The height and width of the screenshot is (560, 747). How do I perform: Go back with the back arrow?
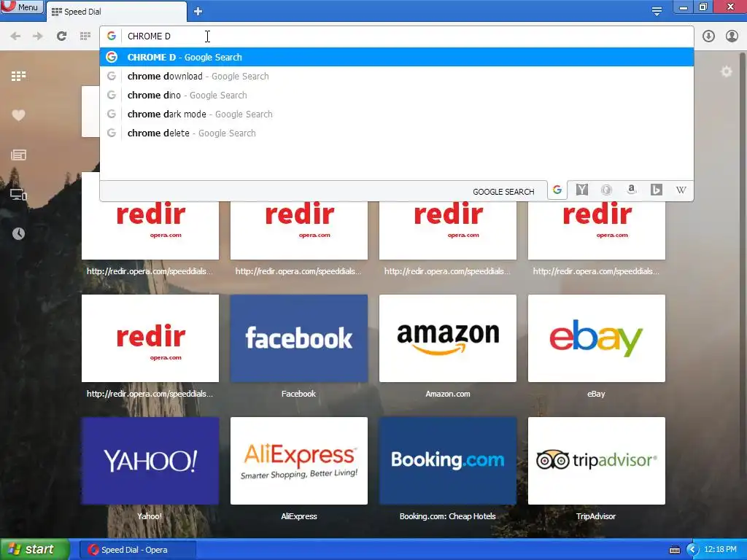(x=15, y=36)
